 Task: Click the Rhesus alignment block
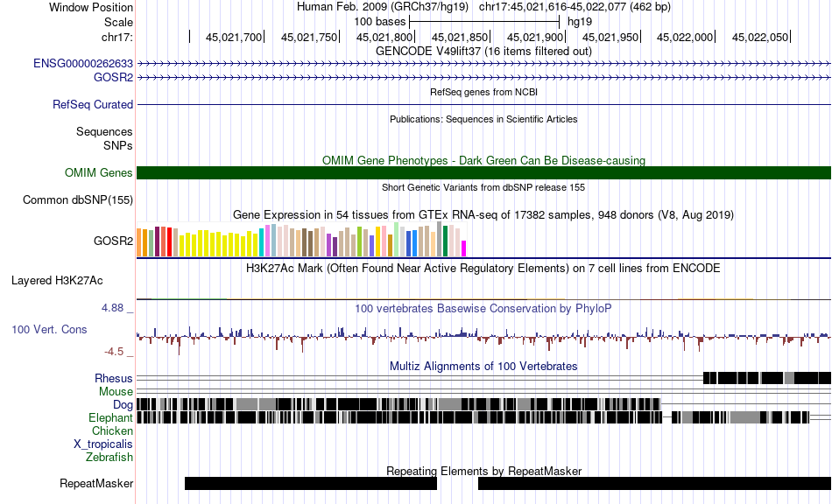[767, 378]
